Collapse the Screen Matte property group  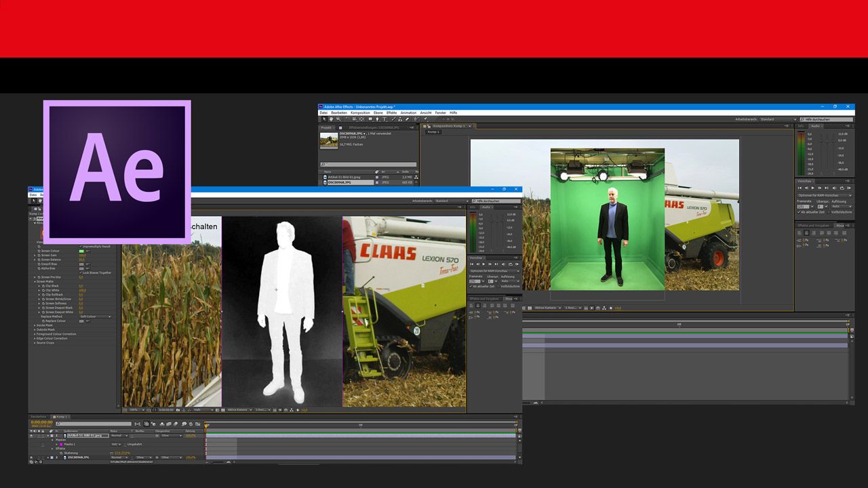click(35, 281)
